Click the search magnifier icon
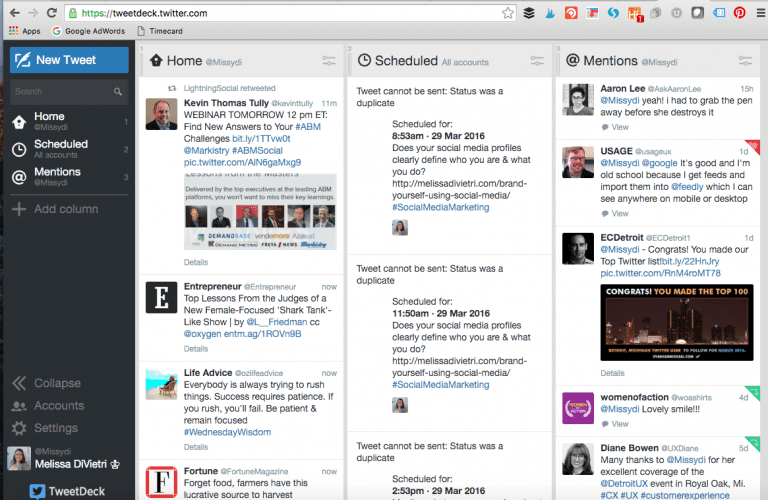The image size is (768, 500). coord(118,92)
